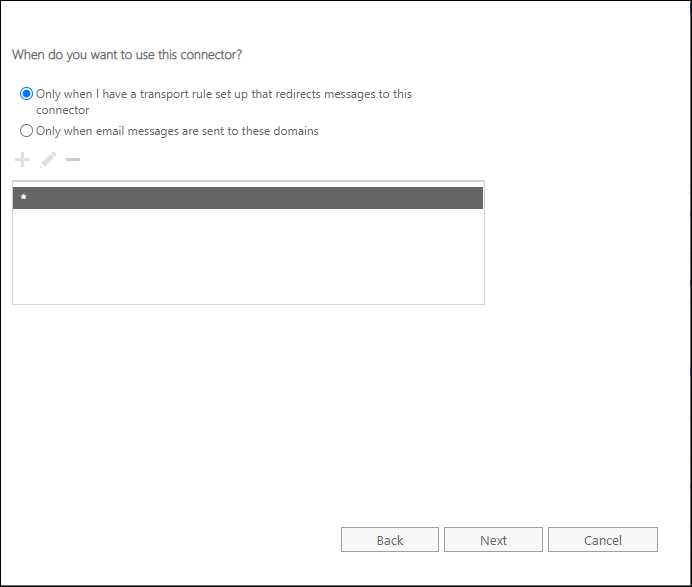This screenshot has height=587, width=692.
Task: Cancel the connector setup wizard
Action: coord(603,540)
